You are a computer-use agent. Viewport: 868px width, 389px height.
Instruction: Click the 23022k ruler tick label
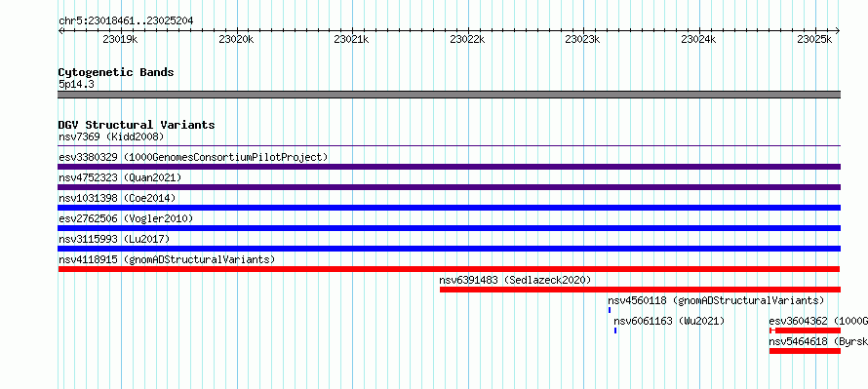tap(468, 39)
